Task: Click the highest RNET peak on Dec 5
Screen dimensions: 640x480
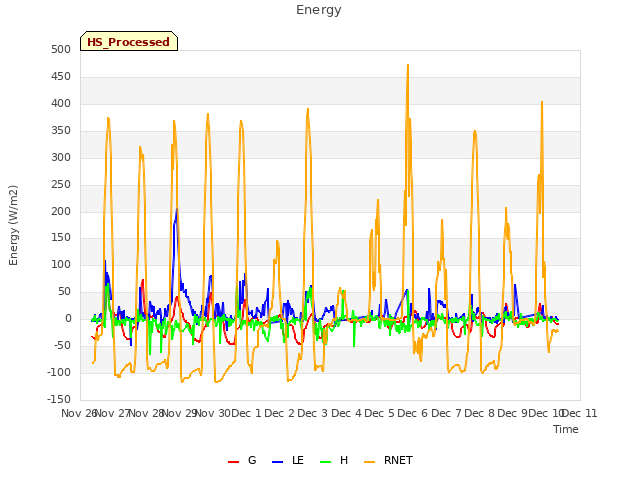Action: click(408, 65)
